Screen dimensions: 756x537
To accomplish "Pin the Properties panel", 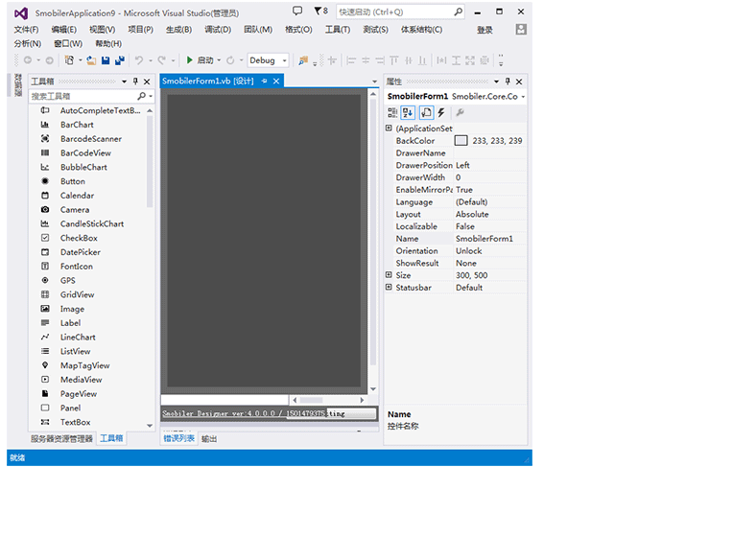I will tap(508, 82).
